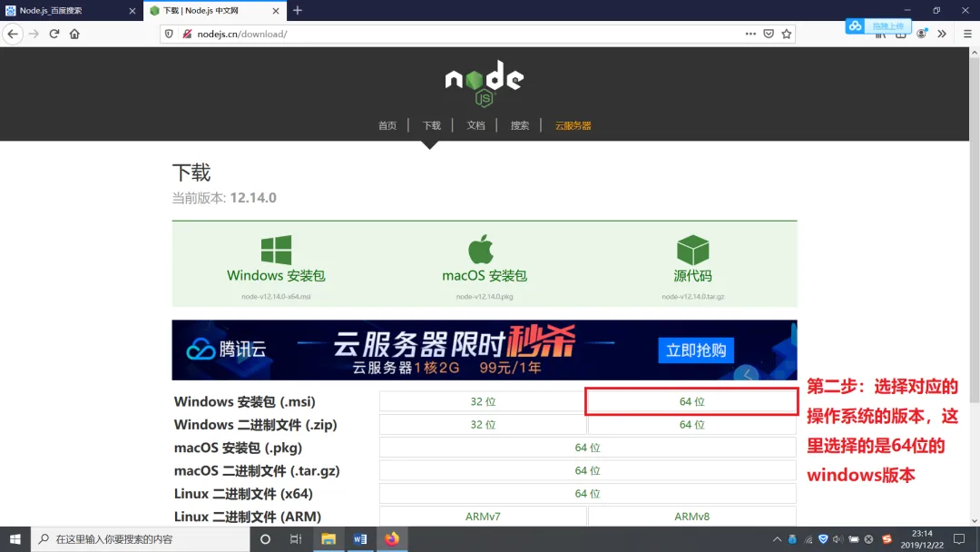This screenshot has height=552, width=980.
Task: Click the Node.js logo
Action: pyautogui.click(x=485, y=83)
